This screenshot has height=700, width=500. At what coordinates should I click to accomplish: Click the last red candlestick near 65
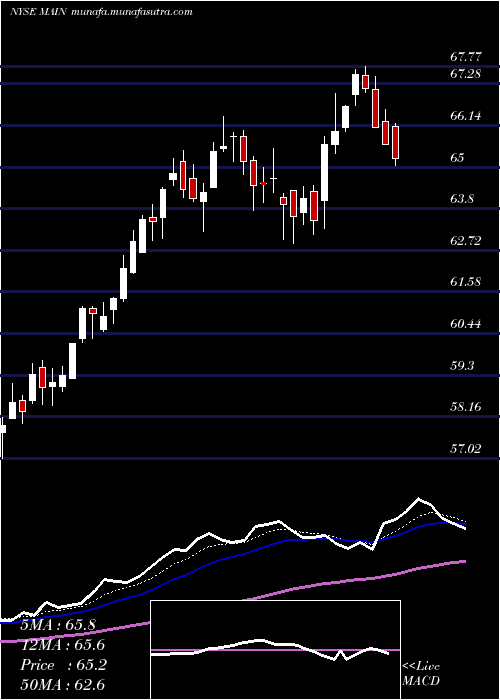pyautogui.click(x=395, y=143)
